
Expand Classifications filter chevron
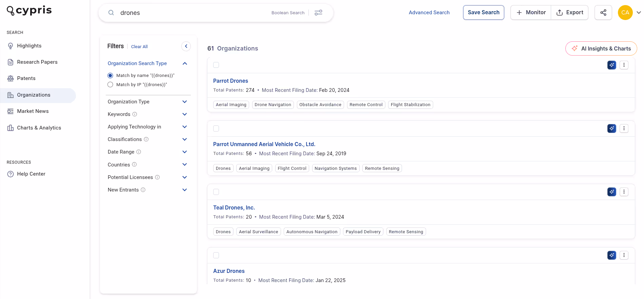185,139
